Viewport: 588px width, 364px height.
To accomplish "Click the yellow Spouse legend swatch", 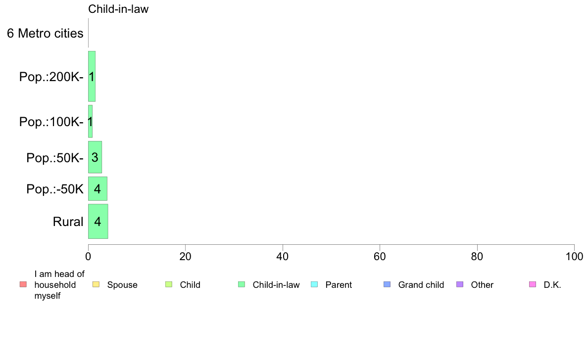I will [x=96, y=284].
